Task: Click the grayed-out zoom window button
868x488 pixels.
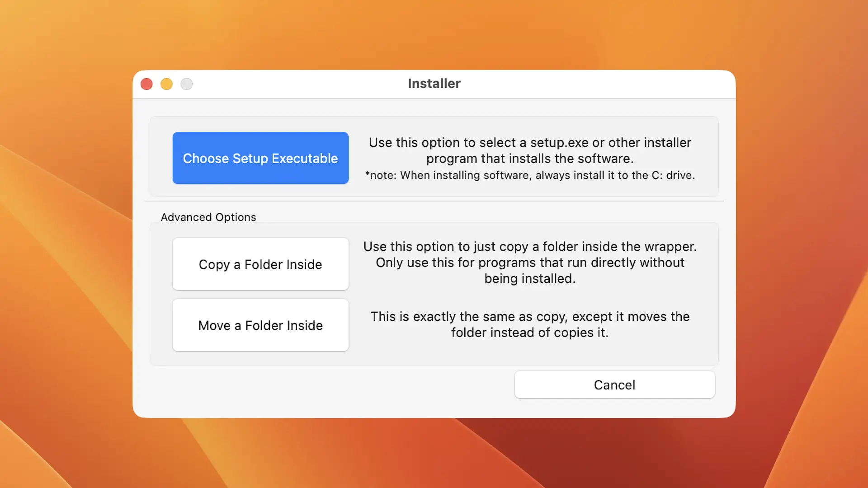Action: click(187, 84)
